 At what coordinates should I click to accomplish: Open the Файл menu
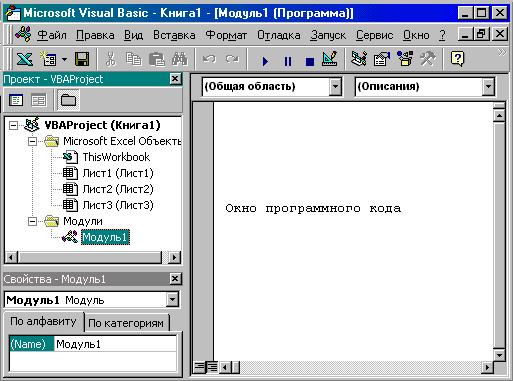tap(52, 35)
